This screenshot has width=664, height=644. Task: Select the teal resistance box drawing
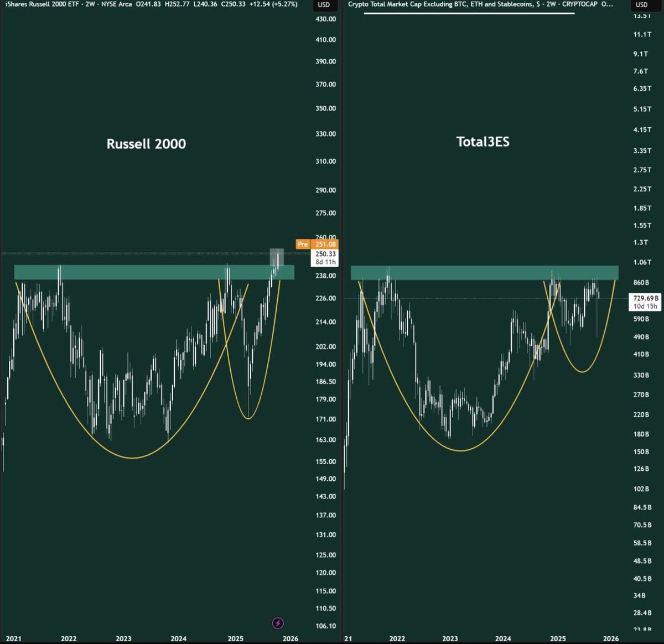tap(155, 272)
